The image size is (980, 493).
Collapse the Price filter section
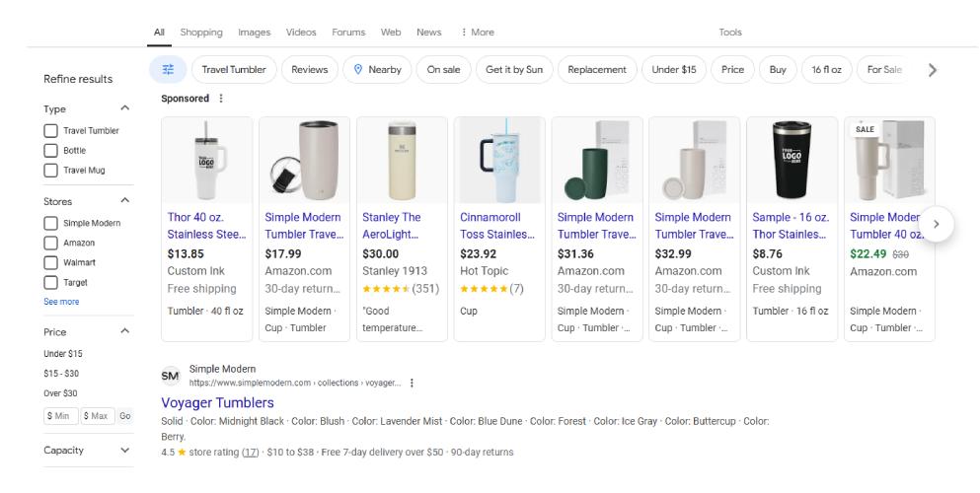[124, 332]
